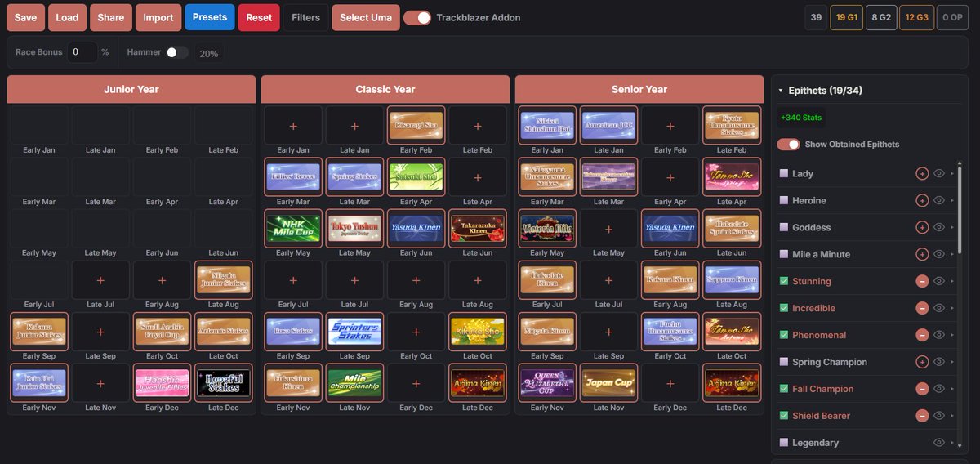The height and width of the screenshot is (464, 980).
Task: Add a race in Classic Year Late Feb
Action: 478,126
